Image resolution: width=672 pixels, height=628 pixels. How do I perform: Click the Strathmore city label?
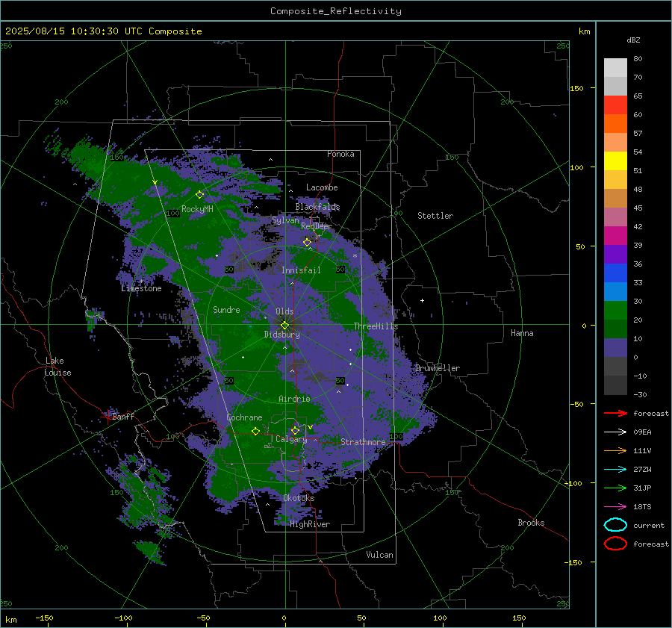tap(363, 442)
